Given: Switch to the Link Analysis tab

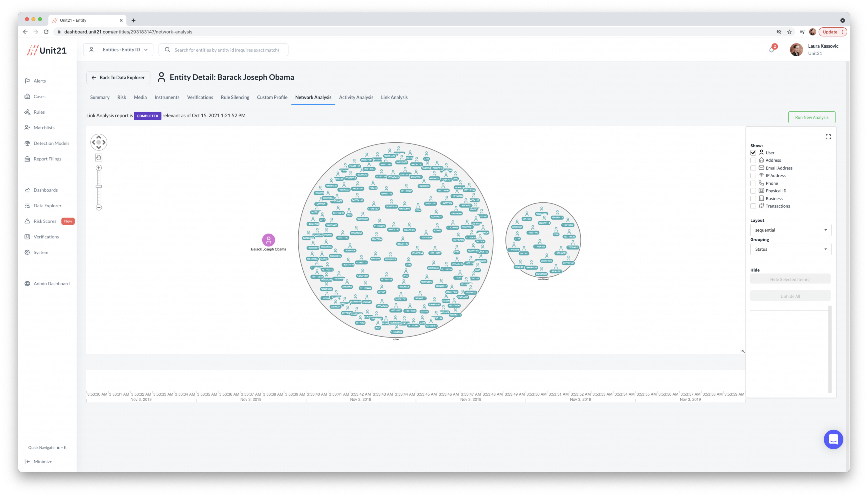Looking at the screenshot, I should 394,97.
